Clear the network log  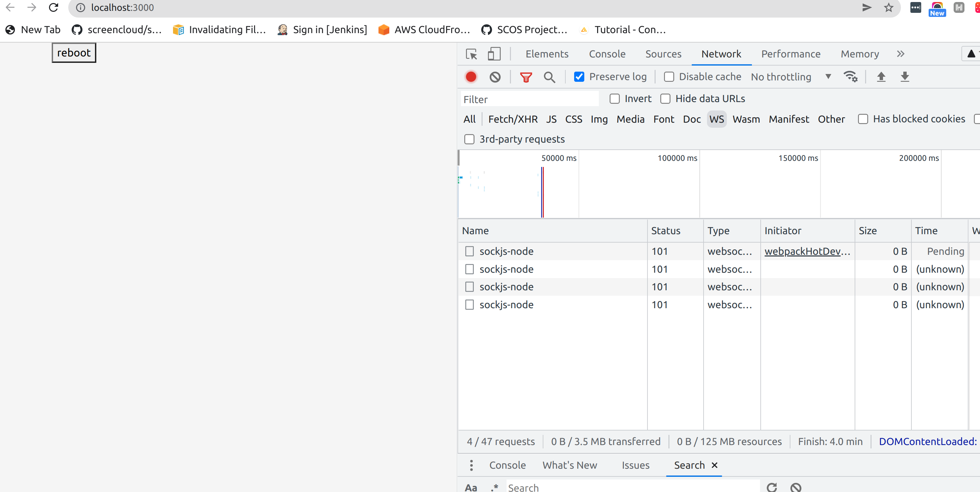495,77
